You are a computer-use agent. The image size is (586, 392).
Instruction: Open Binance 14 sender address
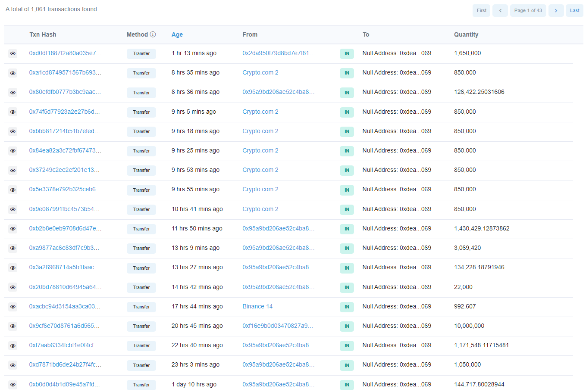257,306
